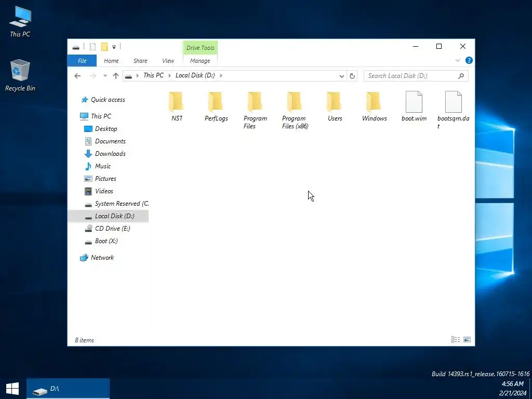Viewport: 532px width, 399px height.
Task: Expand the Customize Quick Access Toolbar dropdown
Action: click(114, 47)
